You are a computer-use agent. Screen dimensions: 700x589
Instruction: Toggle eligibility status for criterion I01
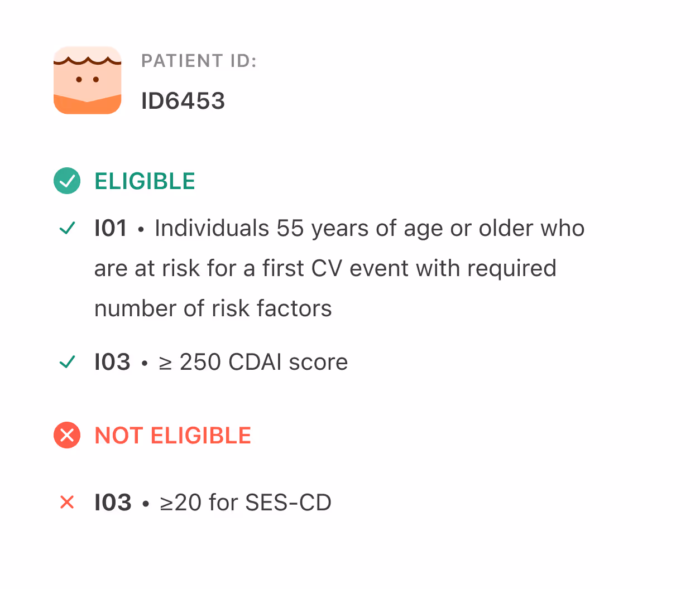67,228
